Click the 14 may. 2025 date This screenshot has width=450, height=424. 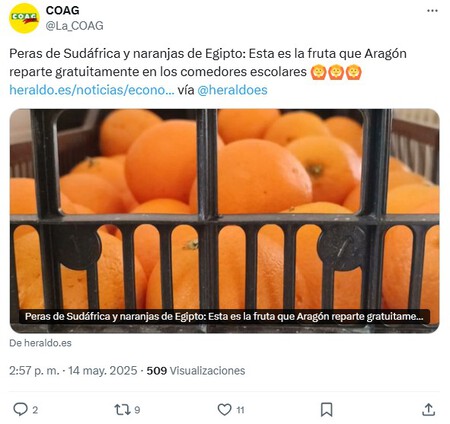point(103,371)
